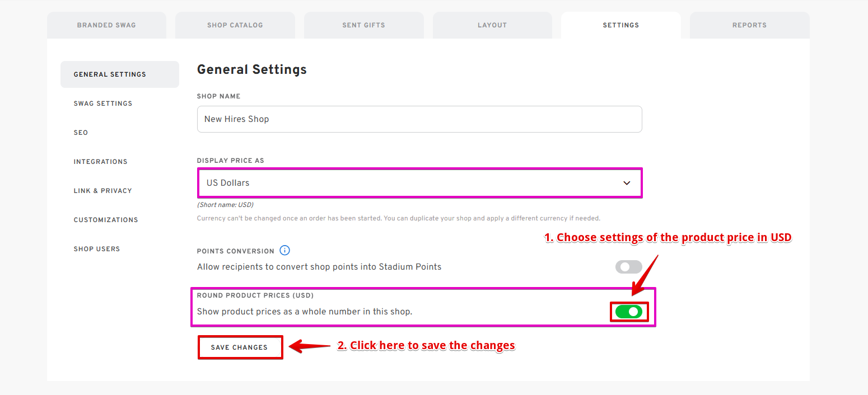
Task: Open Swag Settings in the sidebar
Action: tap(103, 104)
